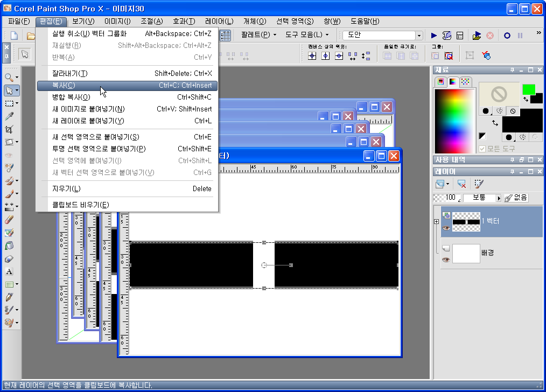Select the Preset Shape tool

pyautogui.click(x=9, y=284)
